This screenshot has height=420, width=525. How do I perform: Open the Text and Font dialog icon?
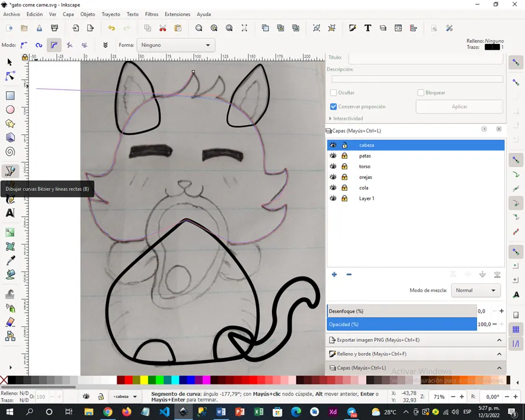pyautogui.click(x=367, y=28)
